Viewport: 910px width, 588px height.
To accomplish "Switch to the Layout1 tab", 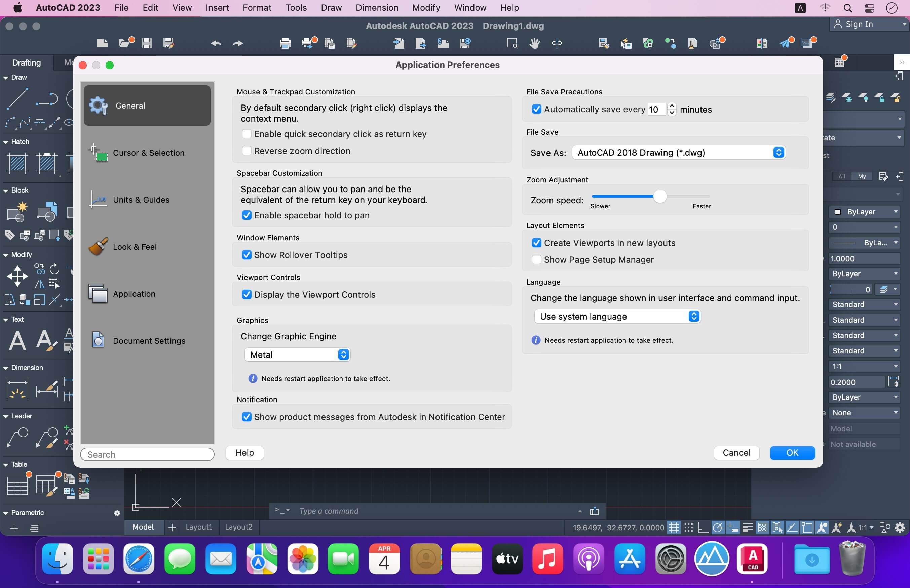I will [199, 527].
